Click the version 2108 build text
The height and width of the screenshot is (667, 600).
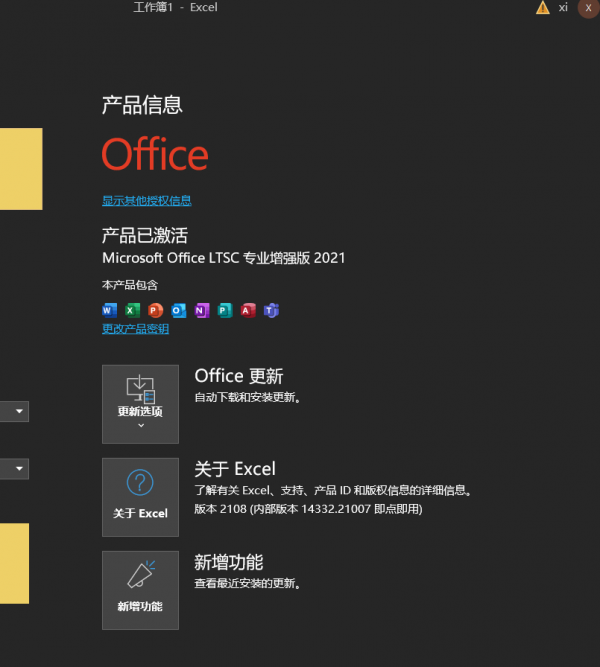click(x=308, y=509)
